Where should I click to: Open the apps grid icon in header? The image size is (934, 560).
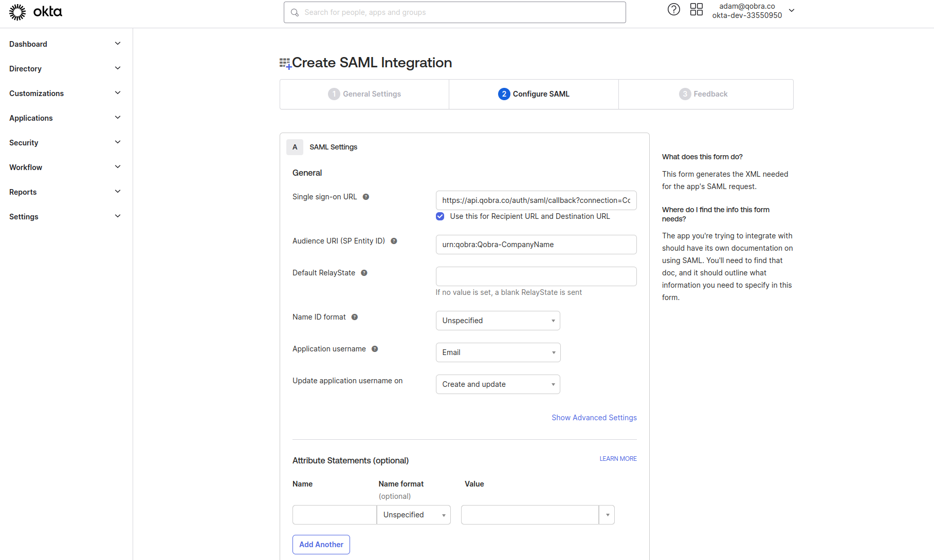coord(697,9)
